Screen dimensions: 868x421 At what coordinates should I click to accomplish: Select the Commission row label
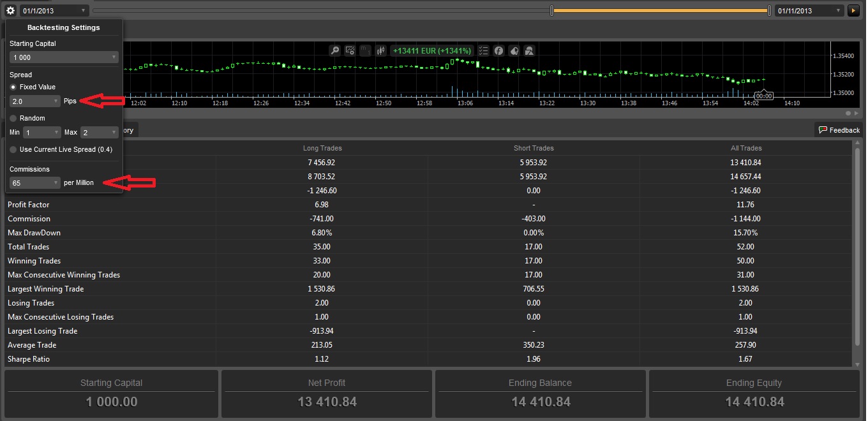click(29, 219)
